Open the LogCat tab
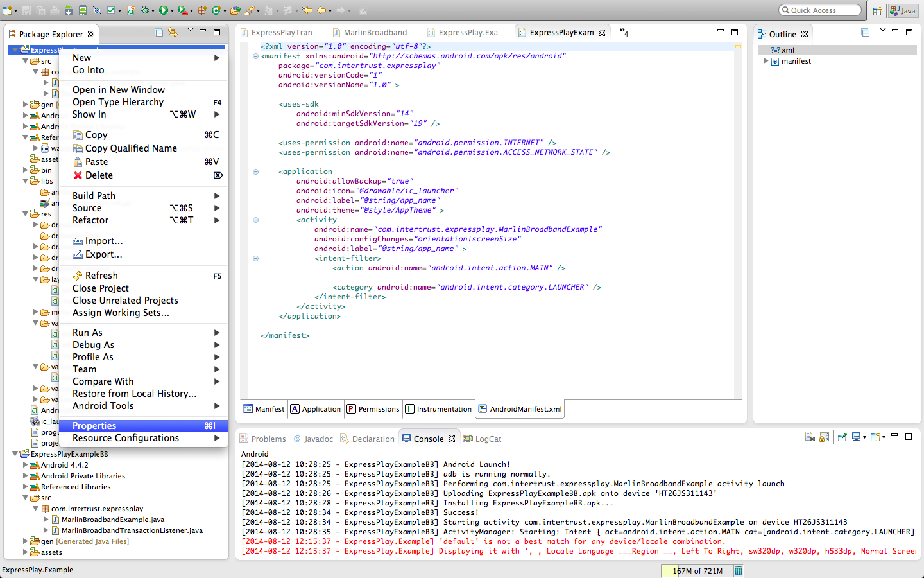 488,439
